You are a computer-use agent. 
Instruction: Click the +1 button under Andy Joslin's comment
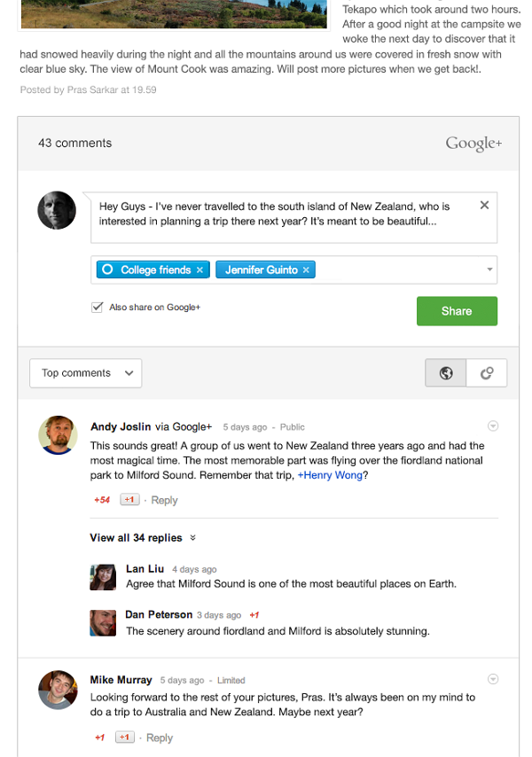tap(129, 500)
